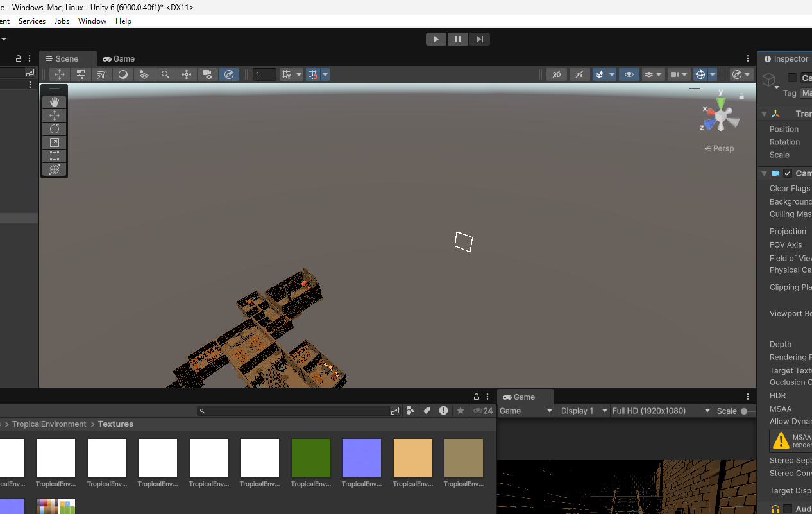Unmute Scene view audio
This screenshot has height=514, width=812.
pos(579,74)
